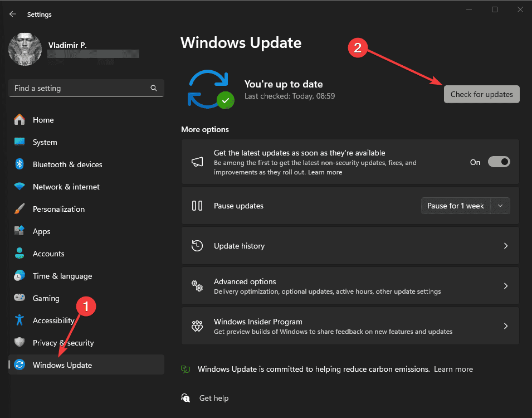
Task: Click the "On" label beside the toggle
Action: click(475, 162)
